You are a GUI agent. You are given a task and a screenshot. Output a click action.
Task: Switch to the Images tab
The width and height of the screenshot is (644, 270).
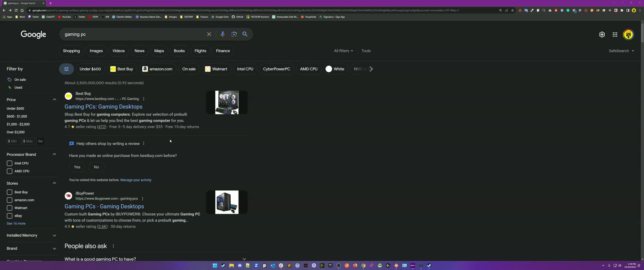[96, 51]
